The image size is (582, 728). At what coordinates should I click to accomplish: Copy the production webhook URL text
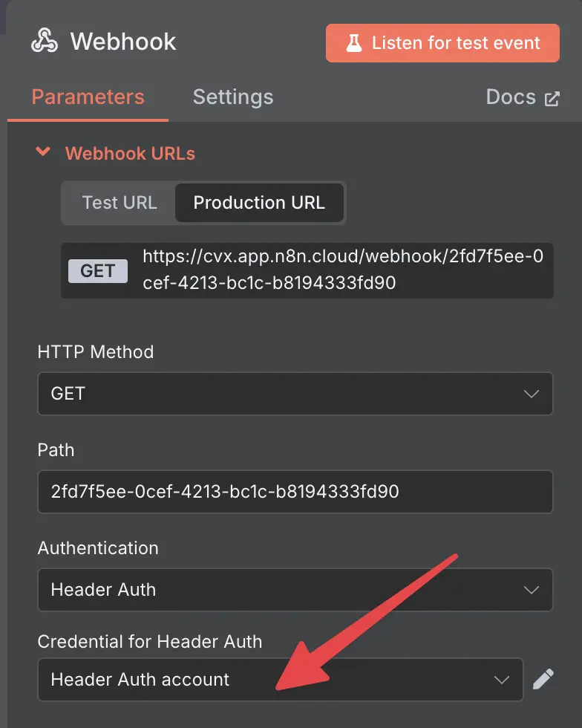(x=343, y=269)
